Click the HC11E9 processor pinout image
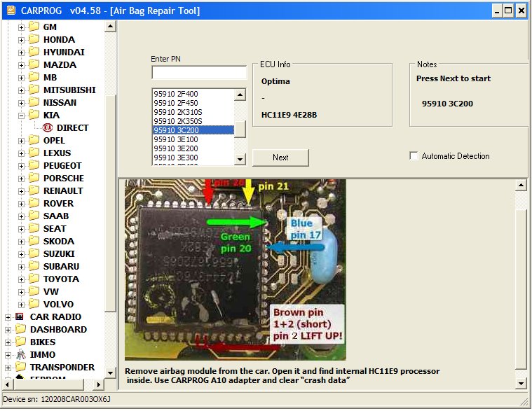 [236, 270]
